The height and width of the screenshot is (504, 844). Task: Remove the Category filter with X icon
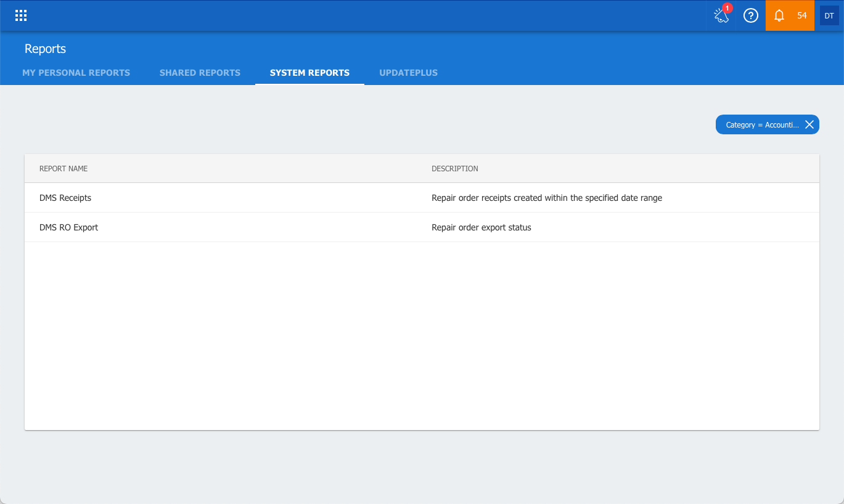809,124
